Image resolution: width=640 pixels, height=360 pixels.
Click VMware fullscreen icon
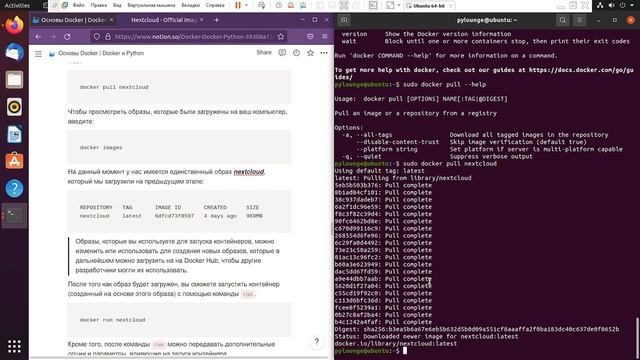(x=390, y=5)
